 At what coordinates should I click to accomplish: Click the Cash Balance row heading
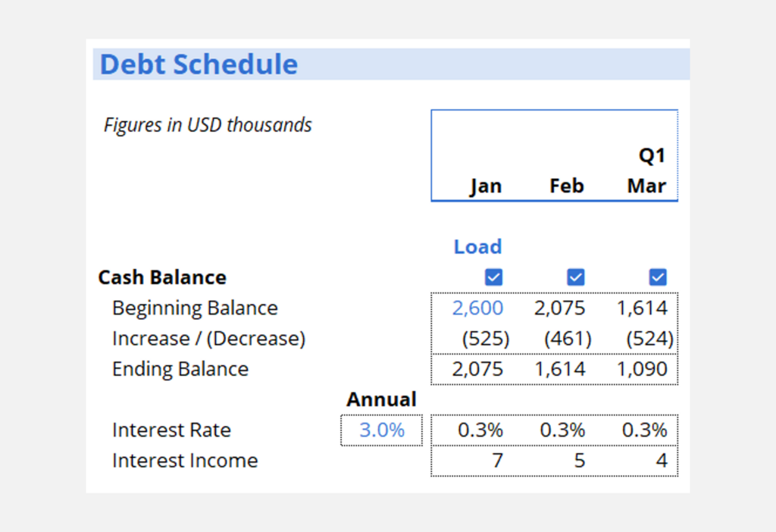pyautogui.click(x=162, y=277)
